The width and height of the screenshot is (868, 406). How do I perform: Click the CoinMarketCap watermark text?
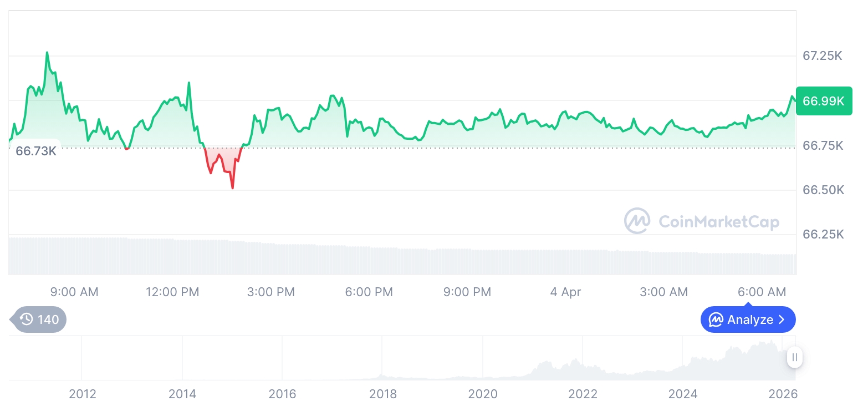pos(718,222)
